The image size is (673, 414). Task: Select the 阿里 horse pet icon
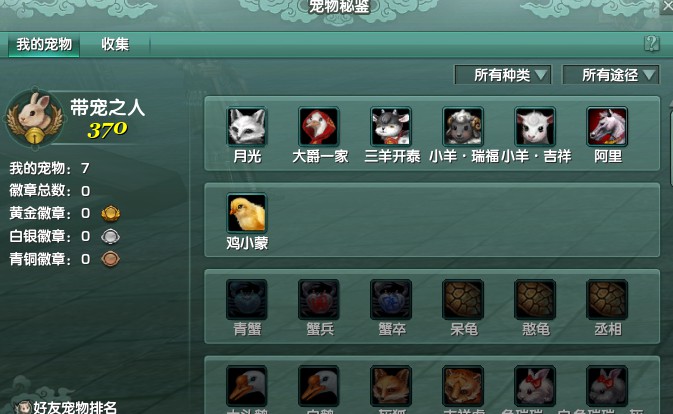click(607, 127)
